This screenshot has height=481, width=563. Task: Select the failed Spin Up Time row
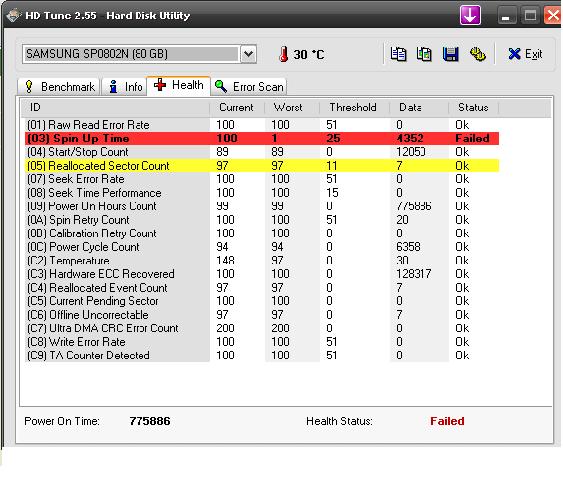(x=262, y=139)
